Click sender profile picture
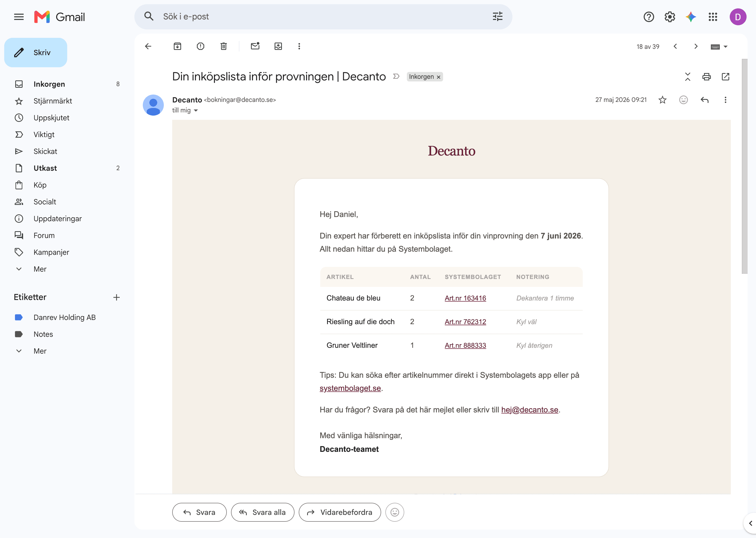This screenshot has width=756, height=538. [153, 105]
